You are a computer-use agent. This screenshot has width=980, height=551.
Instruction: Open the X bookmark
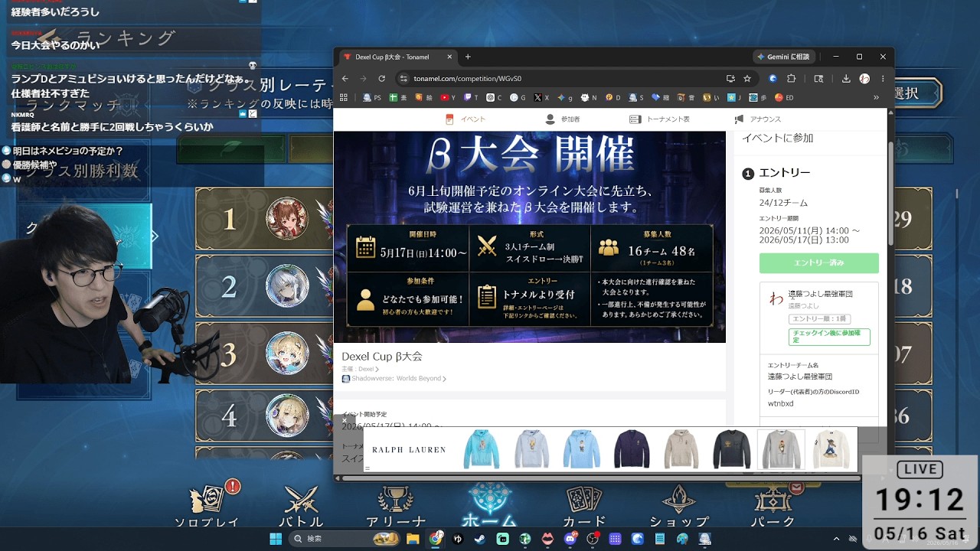click(x=541, y=97)
